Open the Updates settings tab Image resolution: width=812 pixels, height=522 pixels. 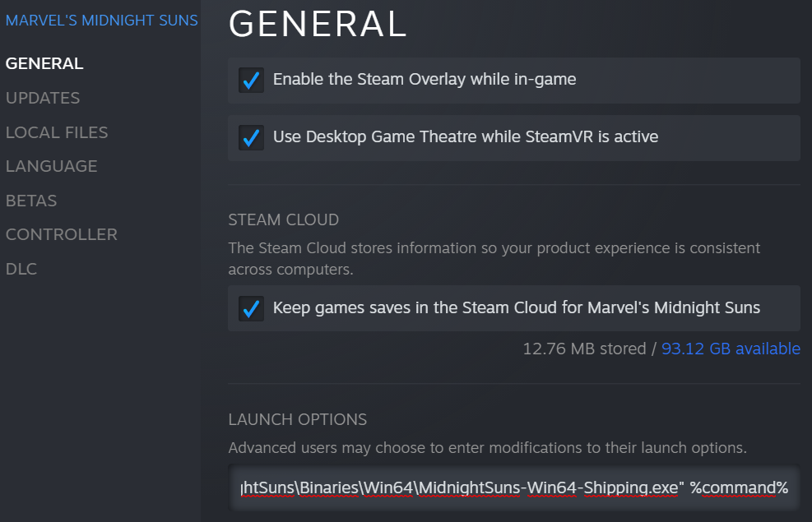pyautogui.click(x=43, y=98)
